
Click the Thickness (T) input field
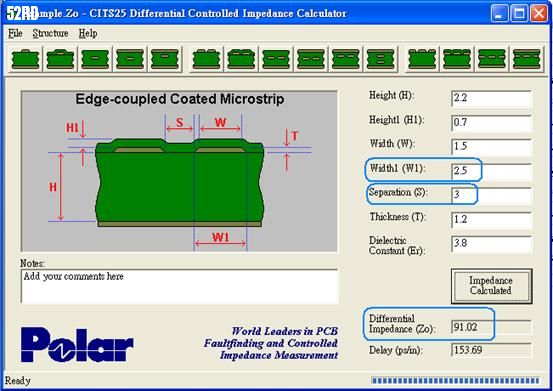pos(491,220)
